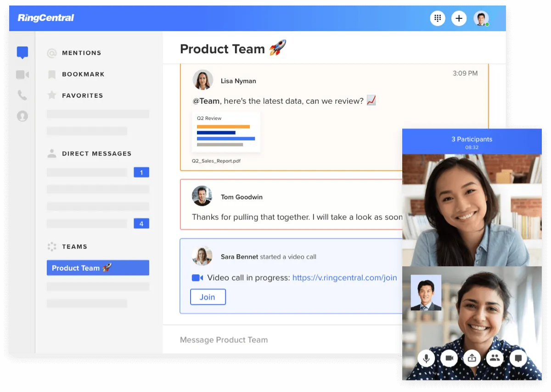The width and height of the screenshot is (551, 392).
Task: Click the plus new action button
Action: click(x=459, y=18)
